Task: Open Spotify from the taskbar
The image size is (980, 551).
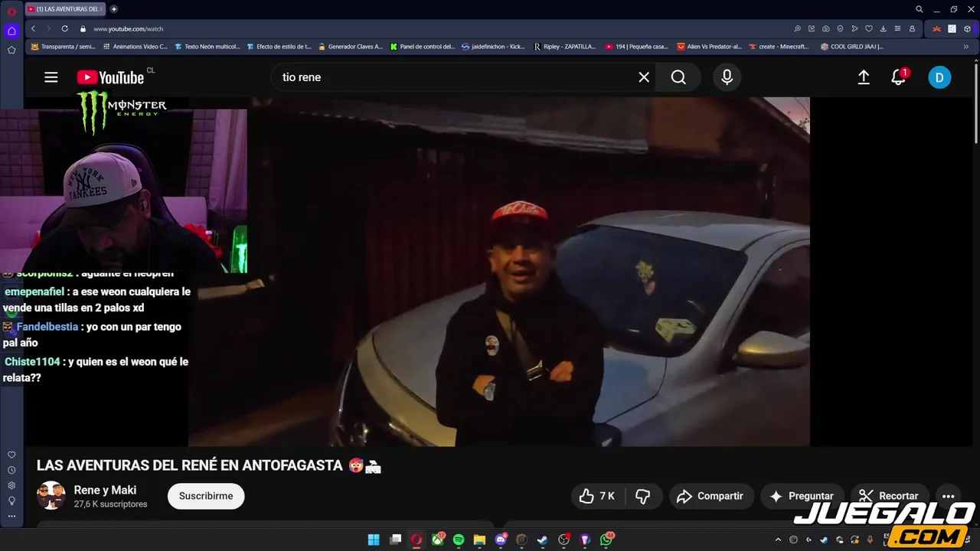Action: [459, 540]
